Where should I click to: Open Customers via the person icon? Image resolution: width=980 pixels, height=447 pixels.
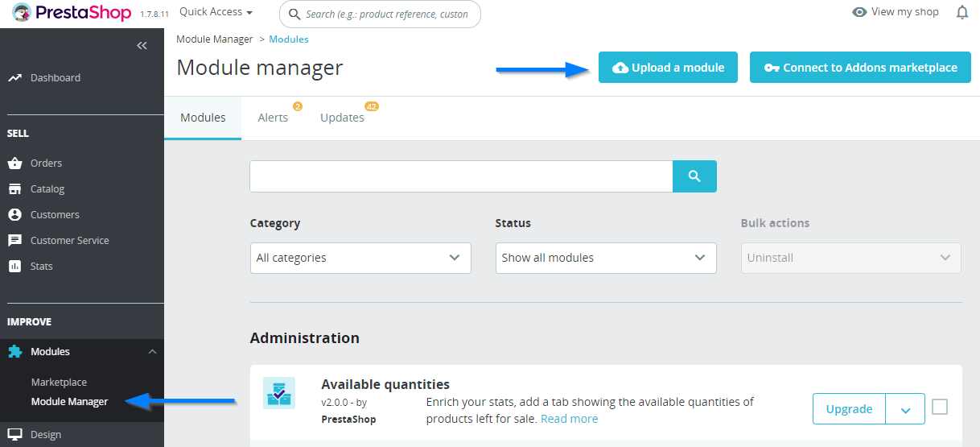[14, 214]
